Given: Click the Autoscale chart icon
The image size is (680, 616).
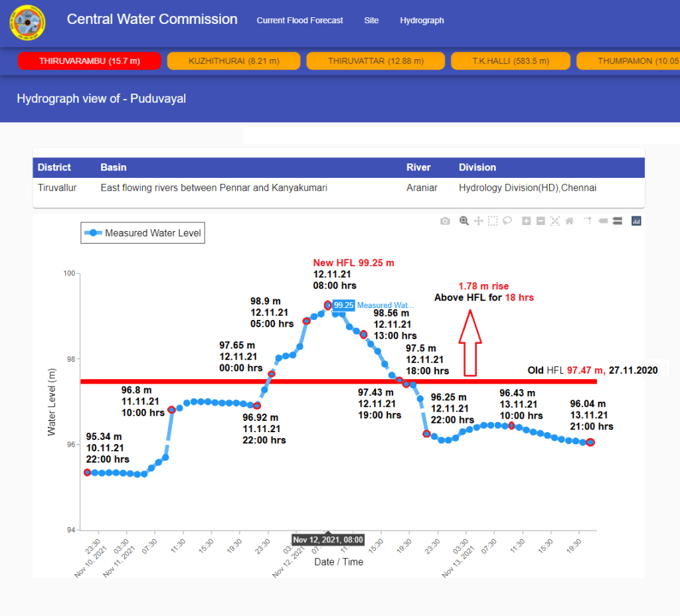Looking at the screenshot, I should point(555,221).
